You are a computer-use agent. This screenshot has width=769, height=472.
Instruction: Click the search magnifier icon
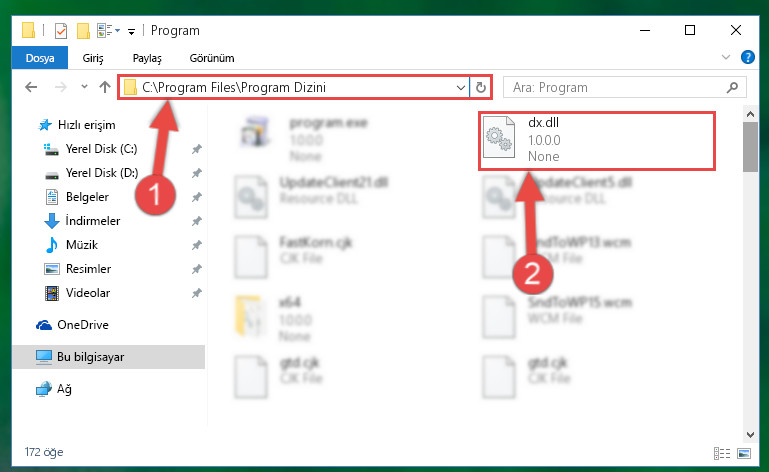point(732,87)
